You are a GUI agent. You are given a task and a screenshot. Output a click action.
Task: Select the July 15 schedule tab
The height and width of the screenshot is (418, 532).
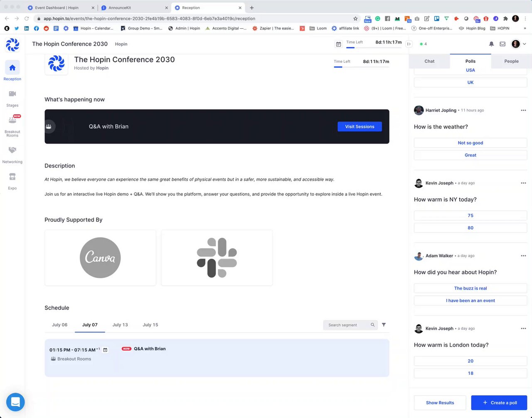pyautogui.click(x=150, y=325)
